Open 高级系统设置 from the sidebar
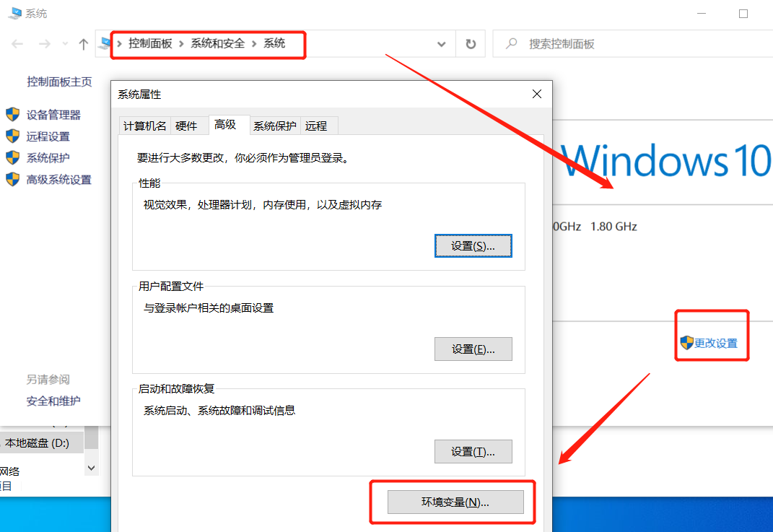The height and width of the screenshot is (532, 773). [x=58, y=180]
